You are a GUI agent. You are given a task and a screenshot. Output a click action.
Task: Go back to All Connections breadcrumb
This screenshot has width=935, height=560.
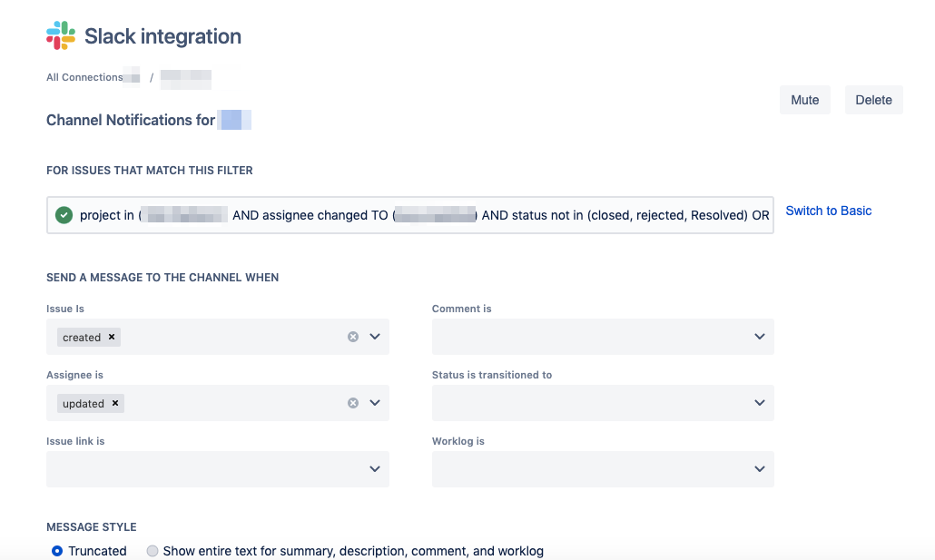click(84, 77)
